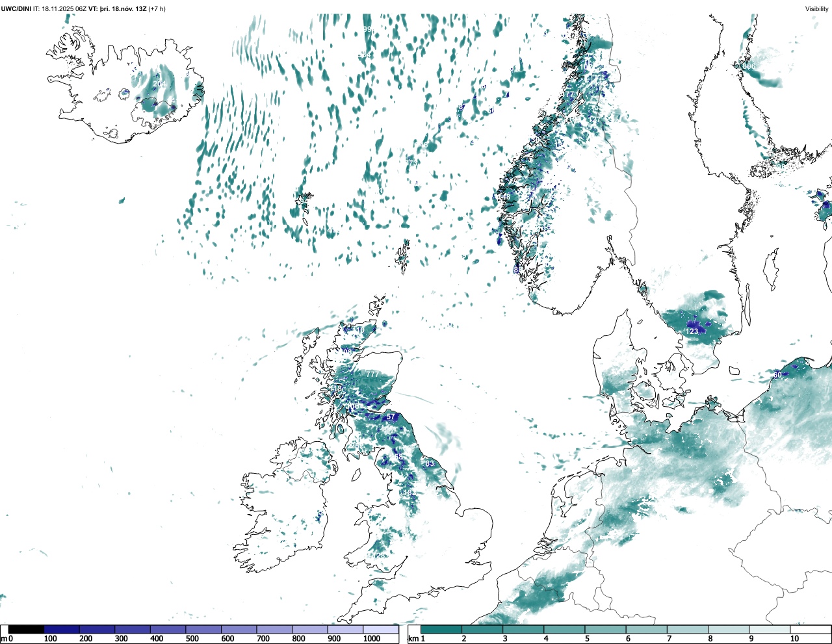Click the 4–5 km legend swatch
The image size is (832, 644).
click(564, 629)
